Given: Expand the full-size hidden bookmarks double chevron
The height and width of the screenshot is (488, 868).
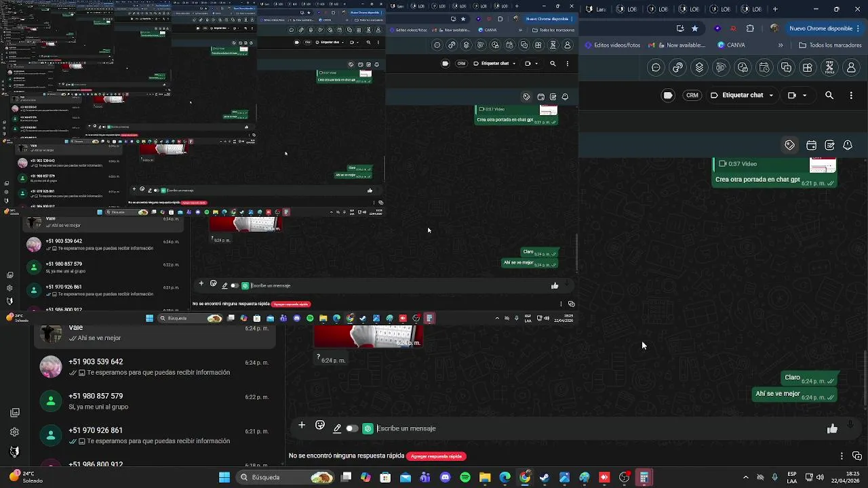Looking at the screenshot, I should (x=781, y=45).
